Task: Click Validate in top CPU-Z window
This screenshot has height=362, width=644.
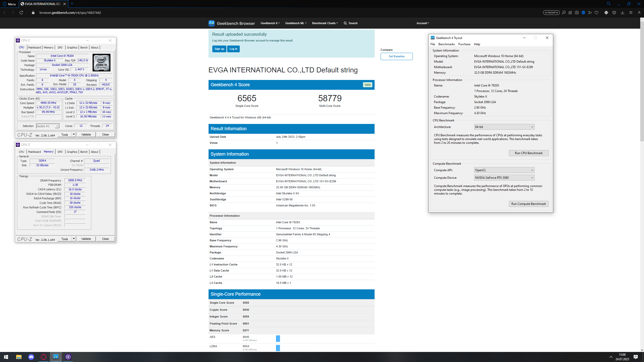Action: pos(86,134)
